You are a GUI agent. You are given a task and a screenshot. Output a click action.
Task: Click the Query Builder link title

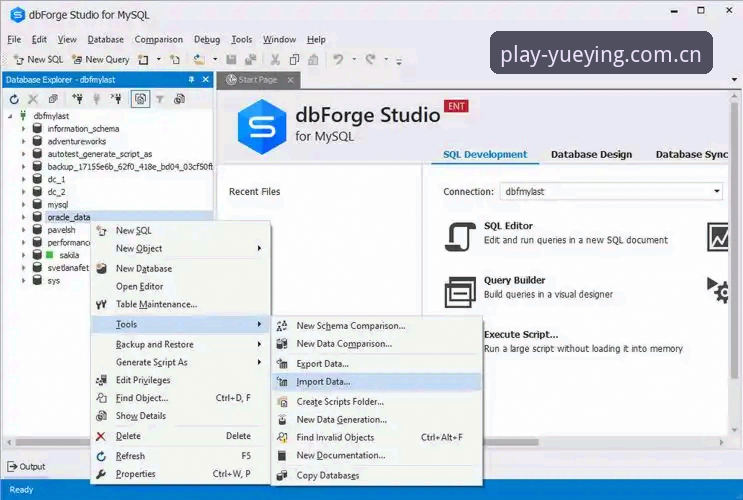(x=515, y=280)
